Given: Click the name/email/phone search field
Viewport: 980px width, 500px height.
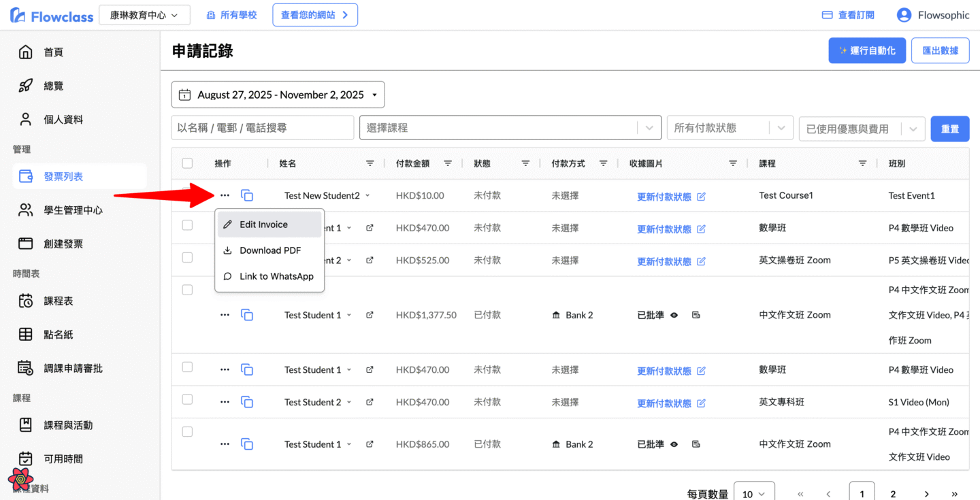Looking at the screenshot, I should point(262,128).
